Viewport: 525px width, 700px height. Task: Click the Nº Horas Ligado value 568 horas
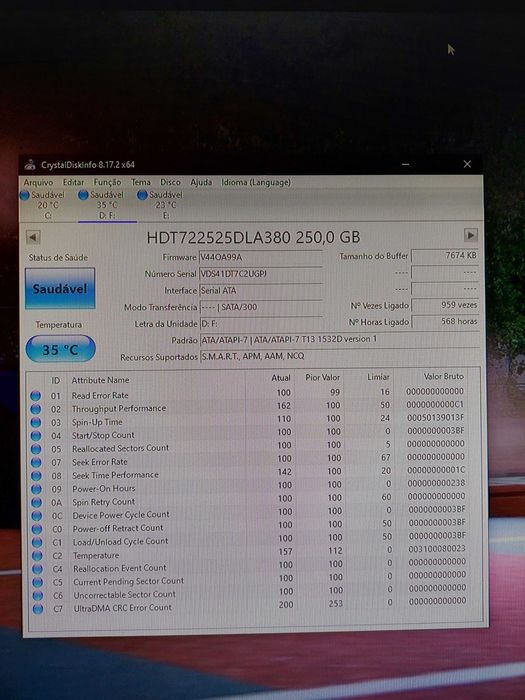point(445,321)
